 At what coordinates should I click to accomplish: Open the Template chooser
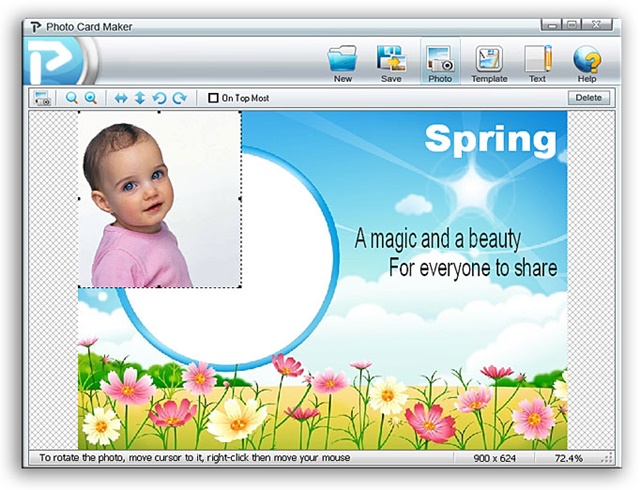coord(489,62)
